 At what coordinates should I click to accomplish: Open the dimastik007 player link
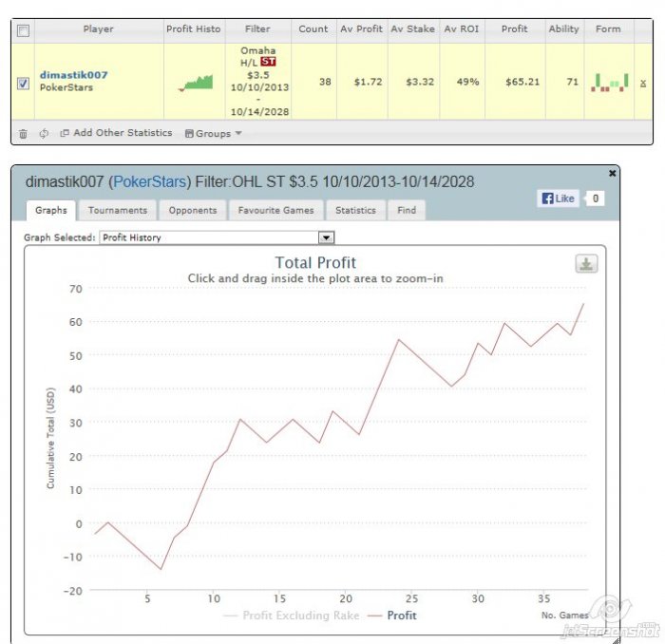point(74,75)
